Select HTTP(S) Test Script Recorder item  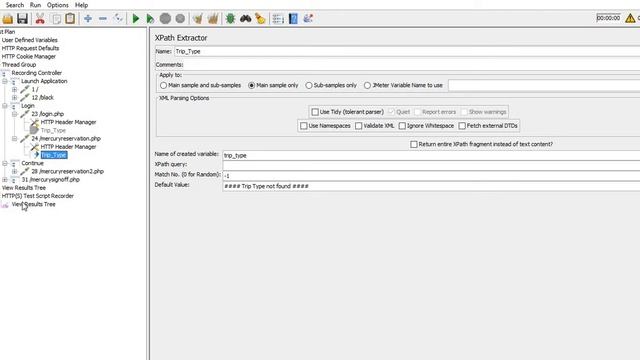tap(38, 196)
